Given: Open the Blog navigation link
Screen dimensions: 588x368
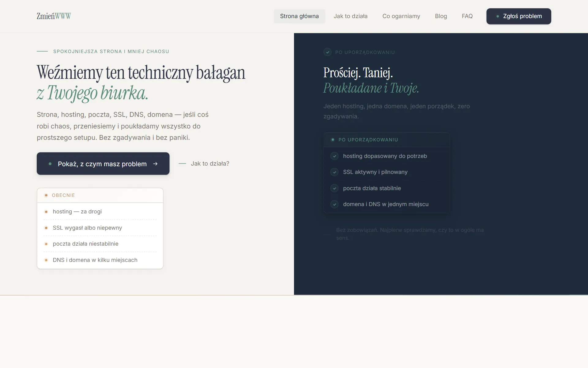Looking at the screenshot, I should click(441, 16).
